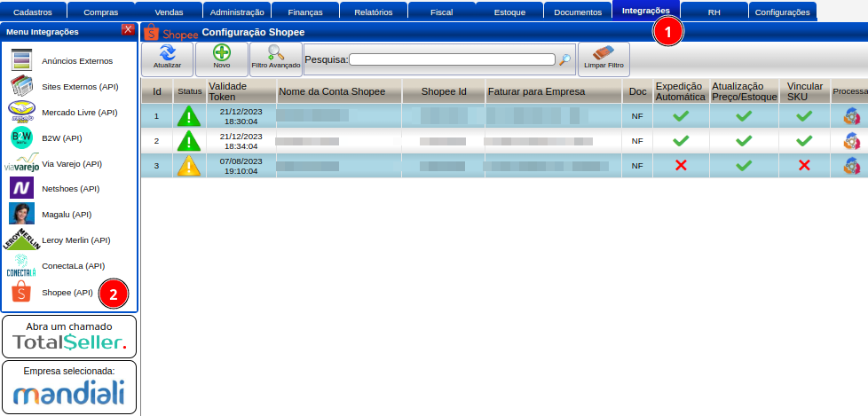The width and height of the screenshot is (868, 416).
Task: Go to the Finanças tab
Action: click(305, 12)
